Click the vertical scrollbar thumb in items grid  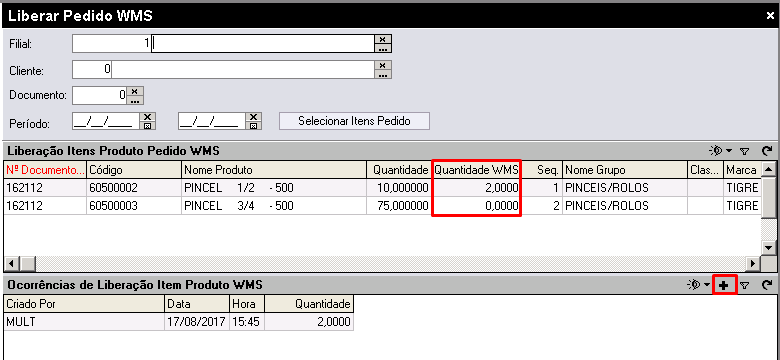[769, 198]
